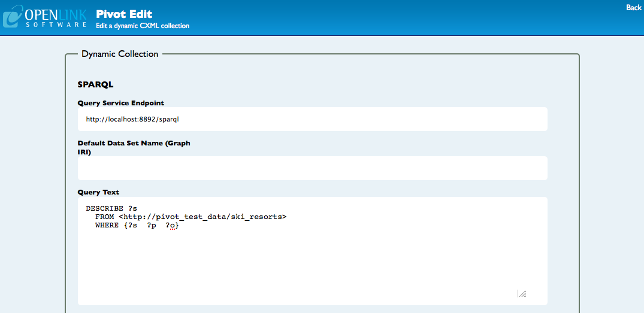Click the OpenLink swirl logo icon

[x=13, y=17]
